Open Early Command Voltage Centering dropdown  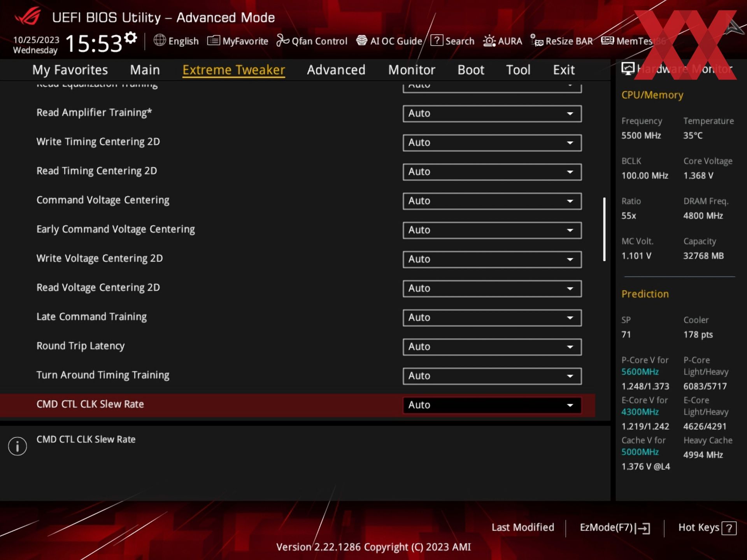pos(492,230)
